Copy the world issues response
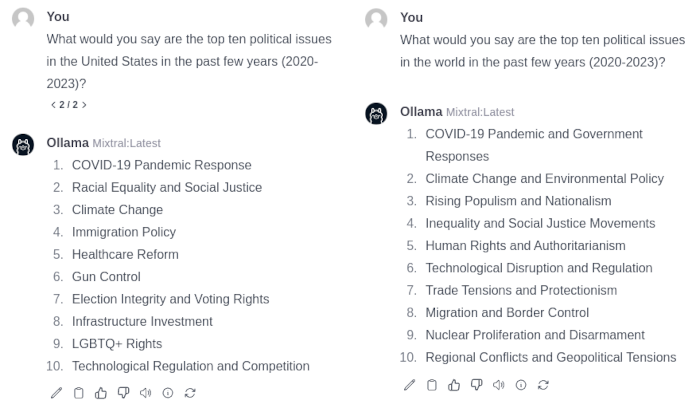 coord(432,385)
